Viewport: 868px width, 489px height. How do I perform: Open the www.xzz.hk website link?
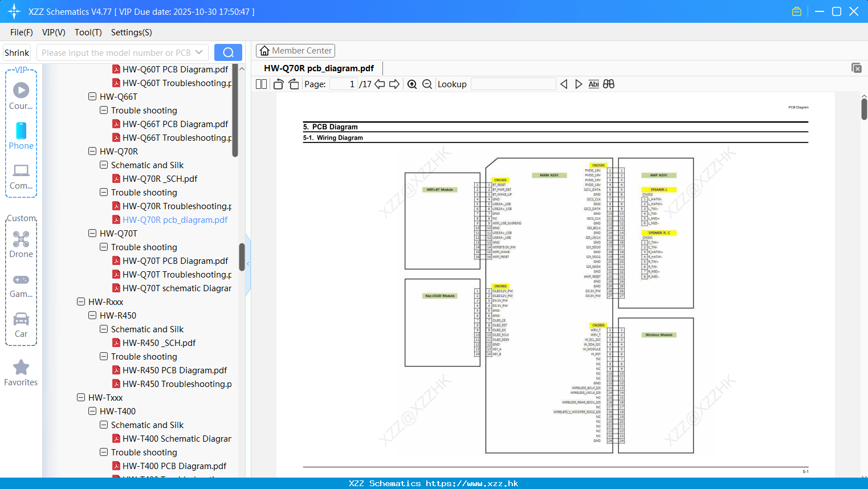[x=472, y=483]
